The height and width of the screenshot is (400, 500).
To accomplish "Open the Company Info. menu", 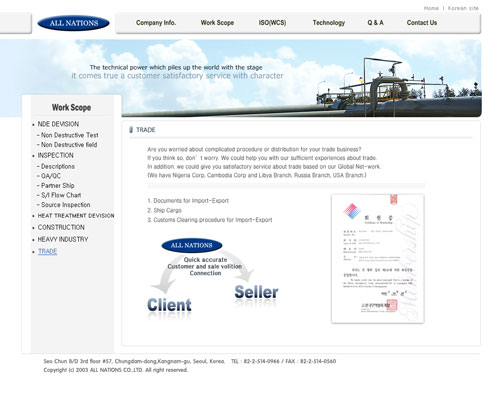I will [156, 23].
